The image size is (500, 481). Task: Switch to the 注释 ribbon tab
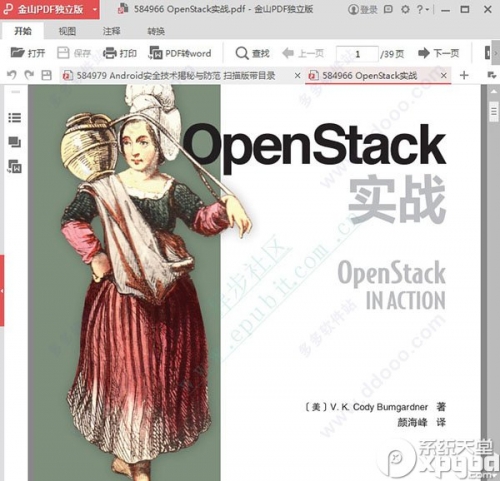pyautogui.click(x=111, y=31)
